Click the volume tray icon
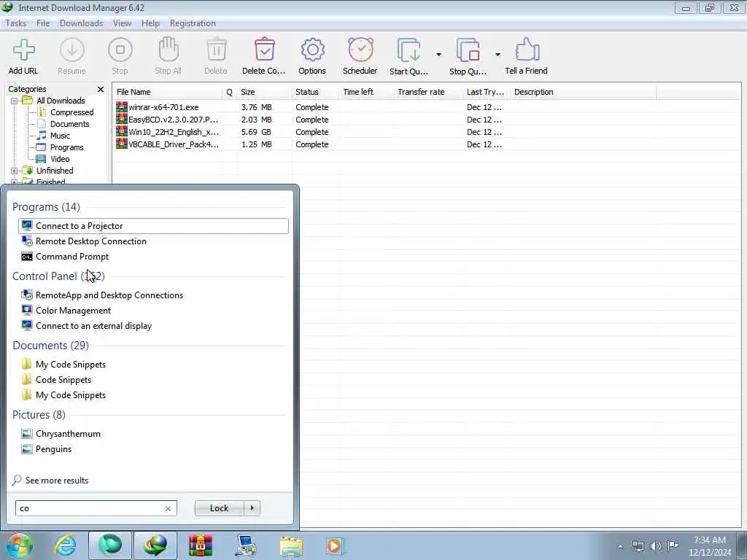Screen dimensions: 747x560 coord(656,546)
